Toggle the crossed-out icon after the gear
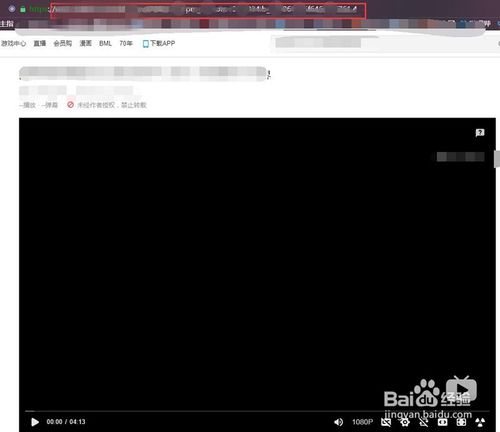 pos(424,422)
